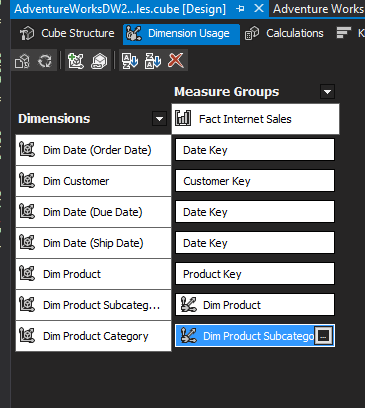Select the Dim Product dimension row

[x=93, y=274]
